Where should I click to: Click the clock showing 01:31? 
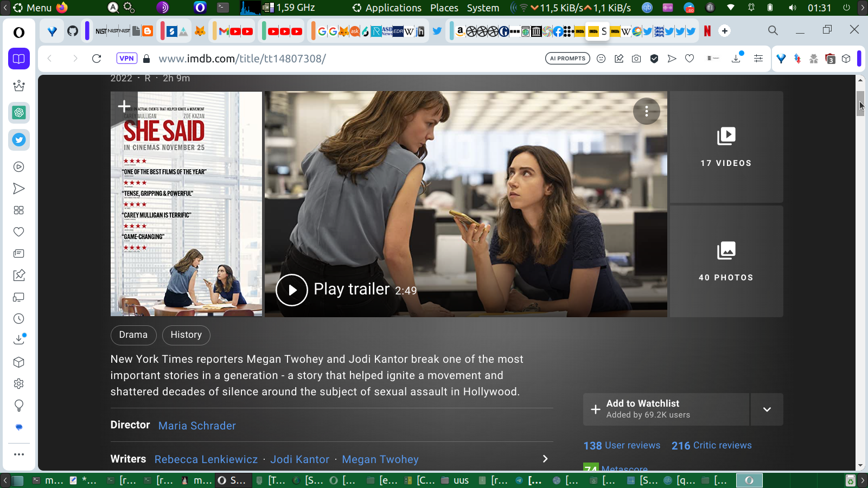point(819,8)
